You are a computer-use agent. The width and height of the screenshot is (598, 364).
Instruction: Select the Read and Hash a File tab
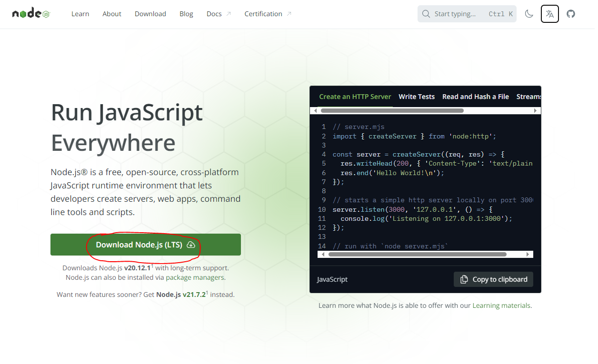[x=475, y=97]
